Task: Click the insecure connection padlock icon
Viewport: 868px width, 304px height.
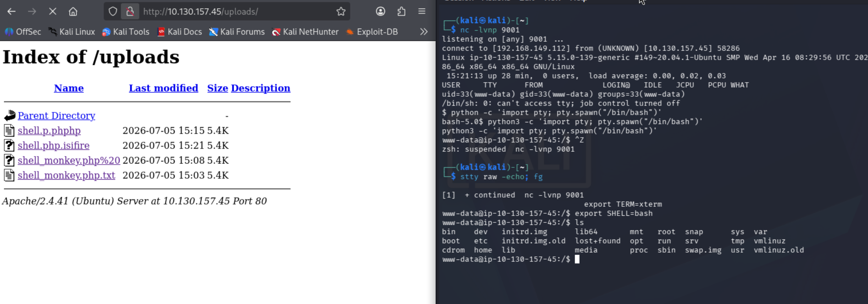Action: (x=130, y=11)
